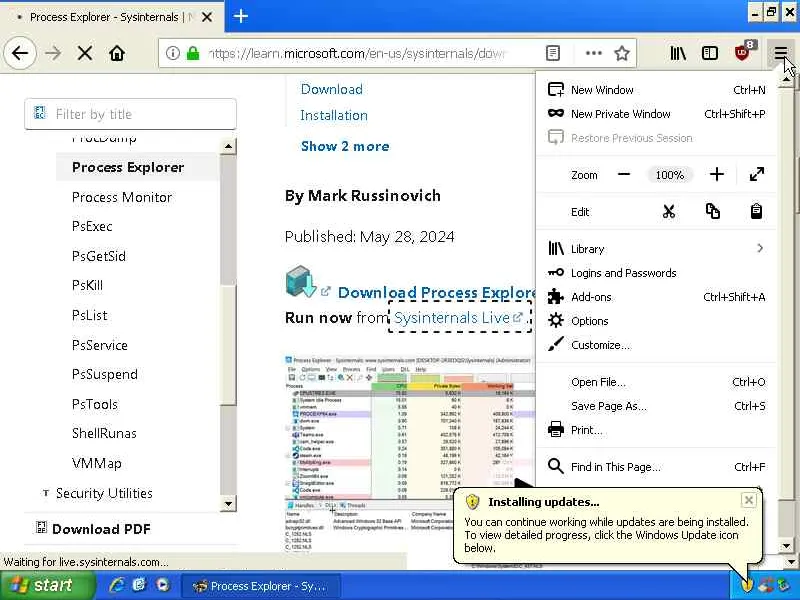Viewport: 800px width, 600px height.
Task: Bookmark this page with the star icon
Action: tap(621, 53)
